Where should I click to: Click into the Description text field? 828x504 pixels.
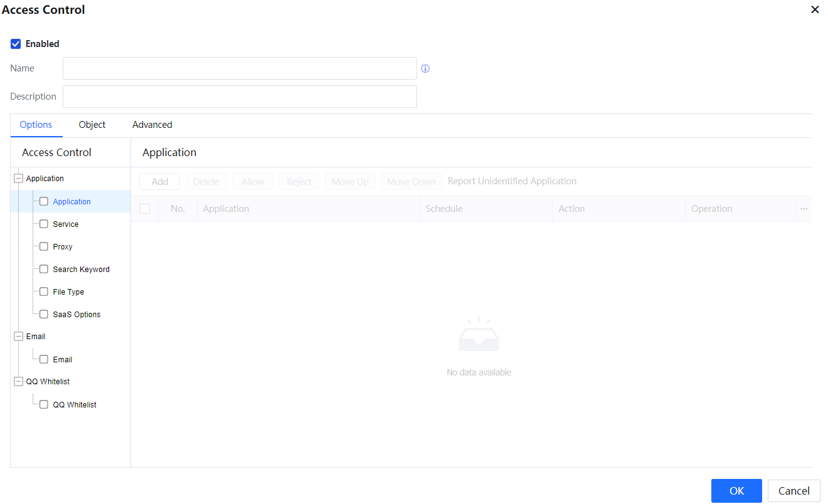(240, 97)
